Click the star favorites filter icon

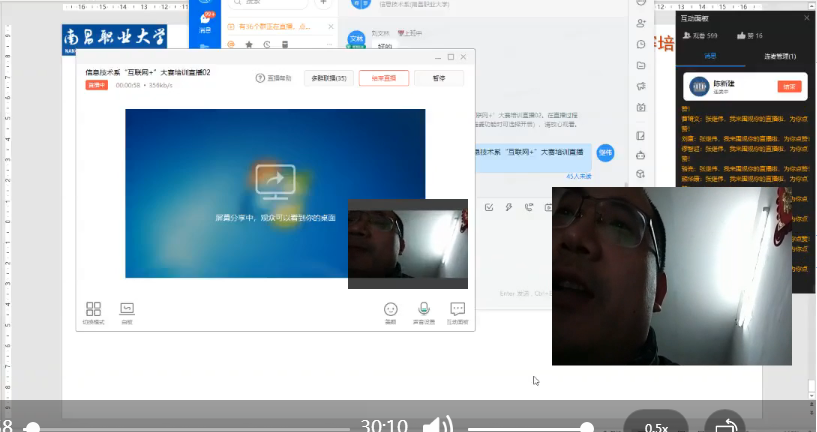click(x=249, y=44)
